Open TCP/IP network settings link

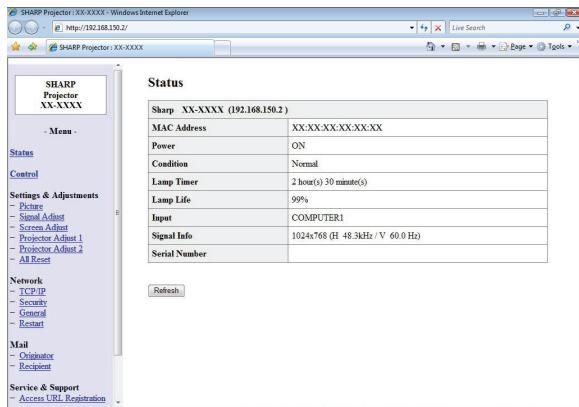pos(32,291)
